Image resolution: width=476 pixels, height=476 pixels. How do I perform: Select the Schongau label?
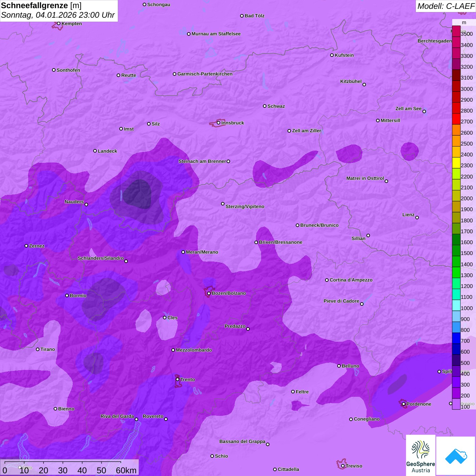[159, 4]
